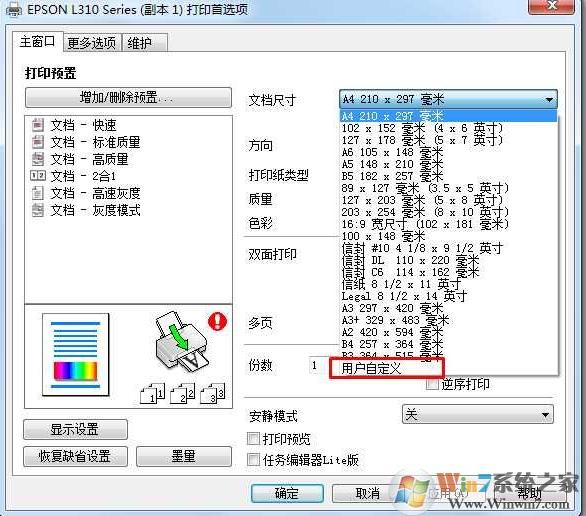Click the collate pages icon labeled 1
Image resolution: width=586 pixels, height=516 pixels.
(x=152, y=394)
